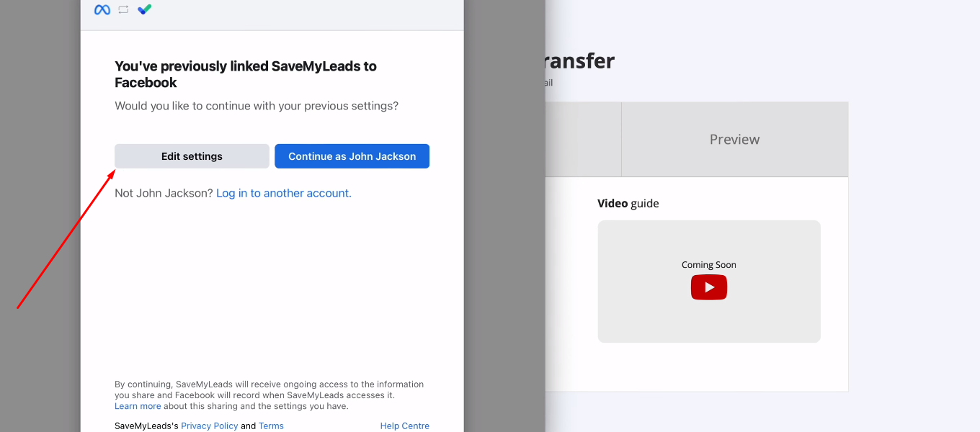Image resolution: width=980 pixels, height=432 pixels.
Task: Open the Help Centre link
Action: click(405, 426)
